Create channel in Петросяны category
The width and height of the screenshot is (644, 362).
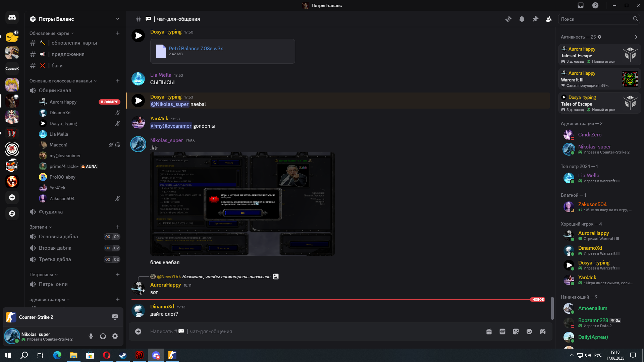click(118, 275)
